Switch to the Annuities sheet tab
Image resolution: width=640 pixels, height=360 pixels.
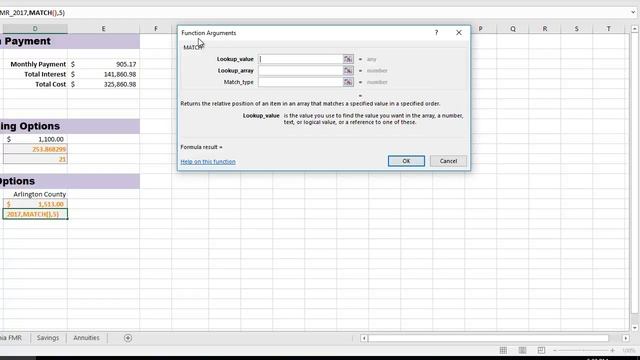86,338
